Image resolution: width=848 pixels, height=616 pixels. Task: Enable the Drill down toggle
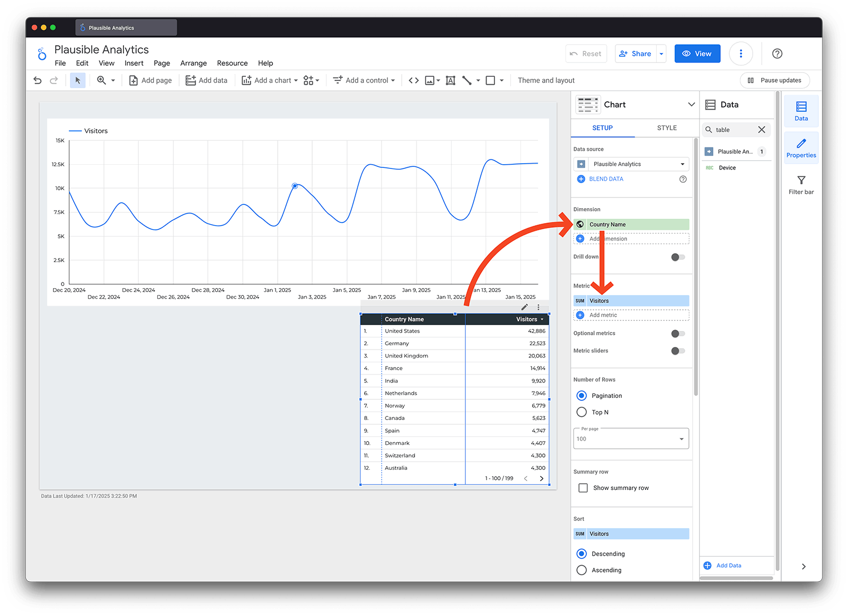click(x=678, y=257)
